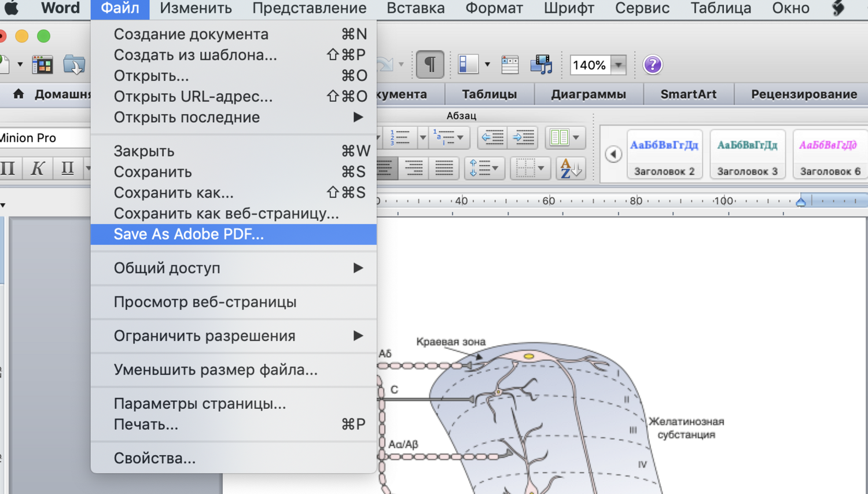
Task: Open the script menu icon in menu bar
Action: tap(838, 8)
